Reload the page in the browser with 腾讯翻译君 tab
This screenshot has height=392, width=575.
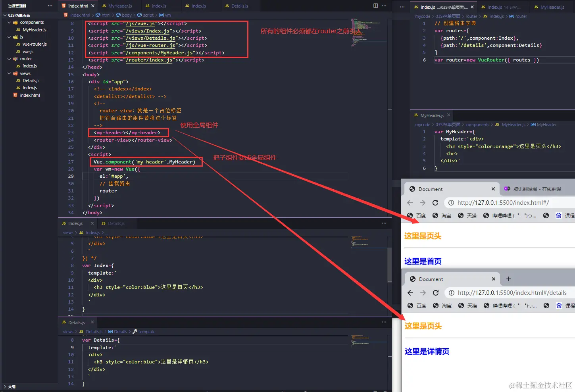(435, 203)
